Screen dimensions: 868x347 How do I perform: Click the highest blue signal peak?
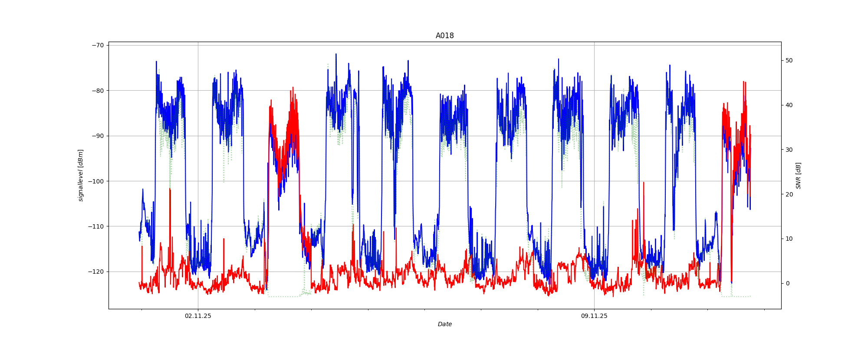tap(335, 55)
